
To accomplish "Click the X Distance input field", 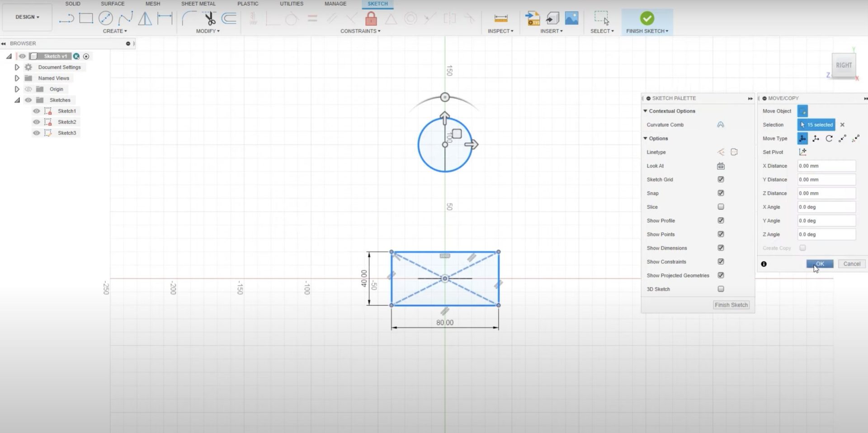I will pos(826,166).
